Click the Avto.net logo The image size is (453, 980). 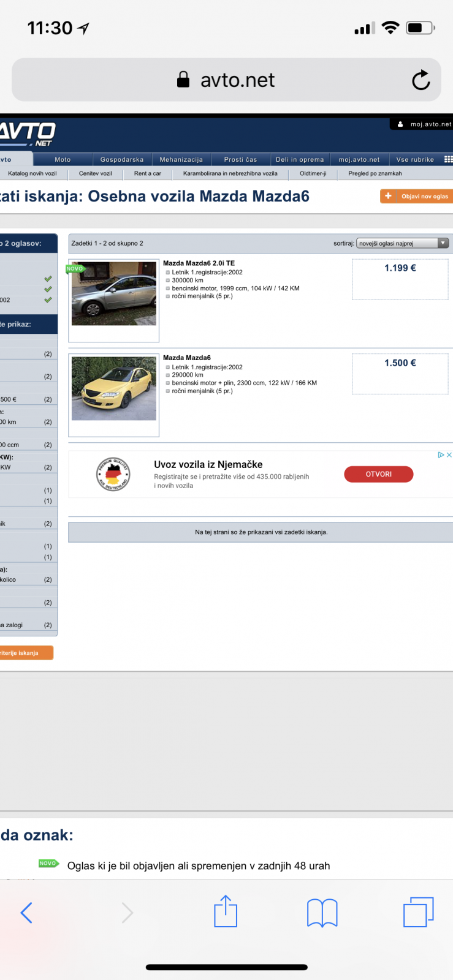(27, 134)
